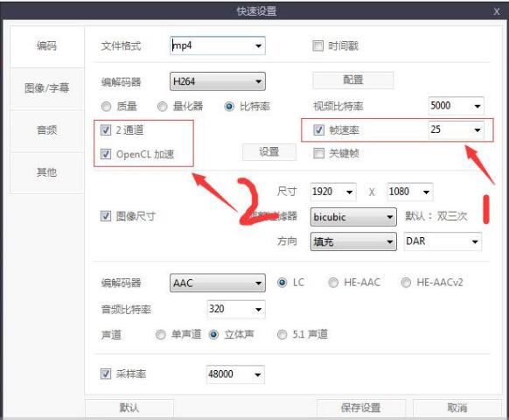
Task: Open the 其他 tab
Action: coord(46,171)
